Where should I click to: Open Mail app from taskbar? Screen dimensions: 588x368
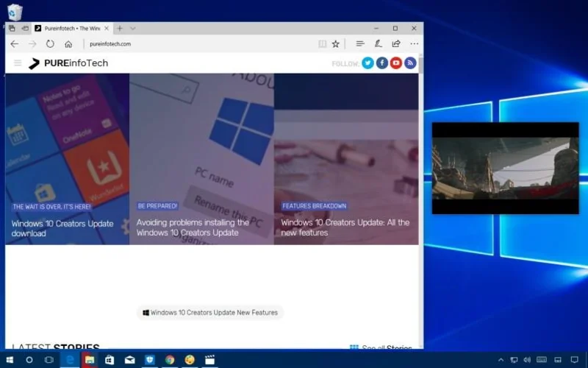[x=130, y=360]
